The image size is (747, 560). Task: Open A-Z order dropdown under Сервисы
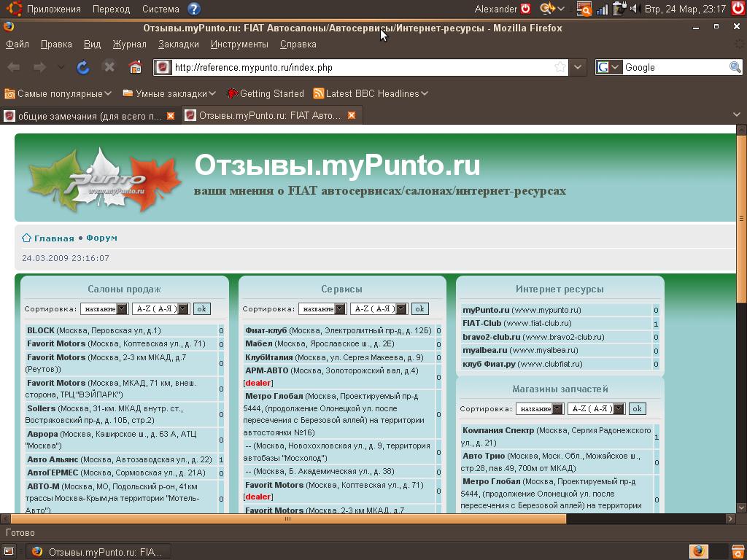coord(379,308)
